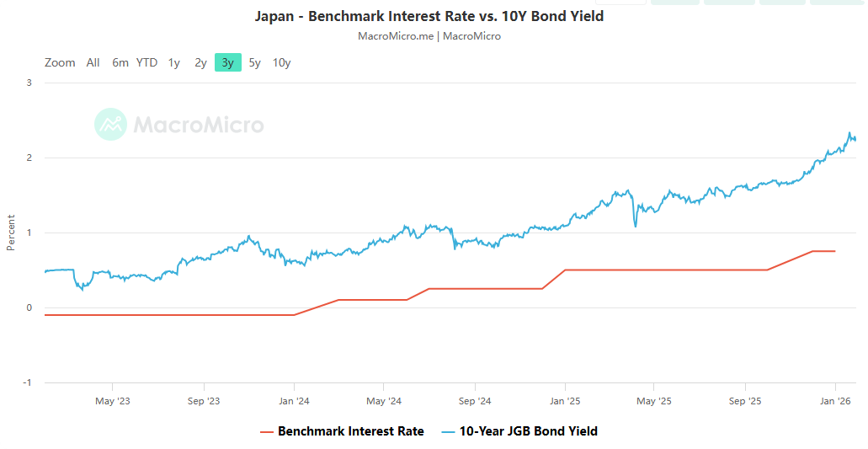Toggle 10-Year JGB Bond Yield legend label
The image size is (868, 449).
[x=529, y=431]
